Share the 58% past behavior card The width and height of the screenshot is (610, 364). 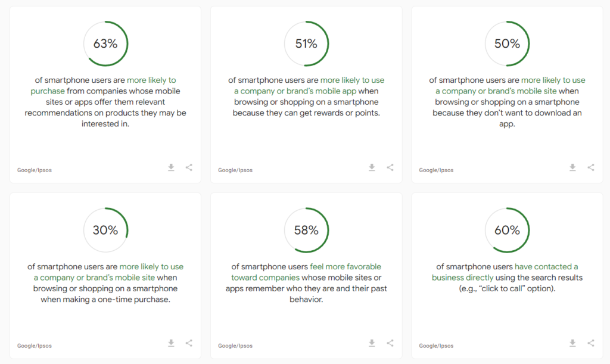click(x=390, y=343)
